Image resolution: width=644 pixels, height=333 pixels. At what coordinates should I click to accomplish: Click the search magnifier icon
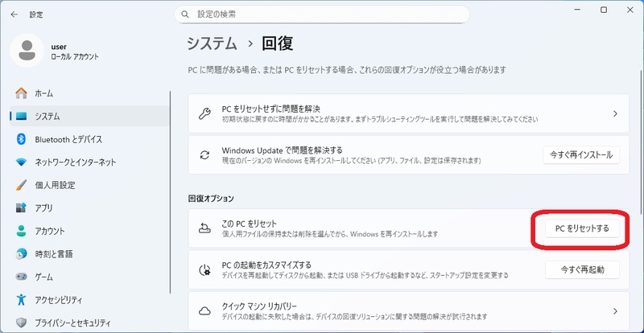pyautogui.click(x=185, y=14)
